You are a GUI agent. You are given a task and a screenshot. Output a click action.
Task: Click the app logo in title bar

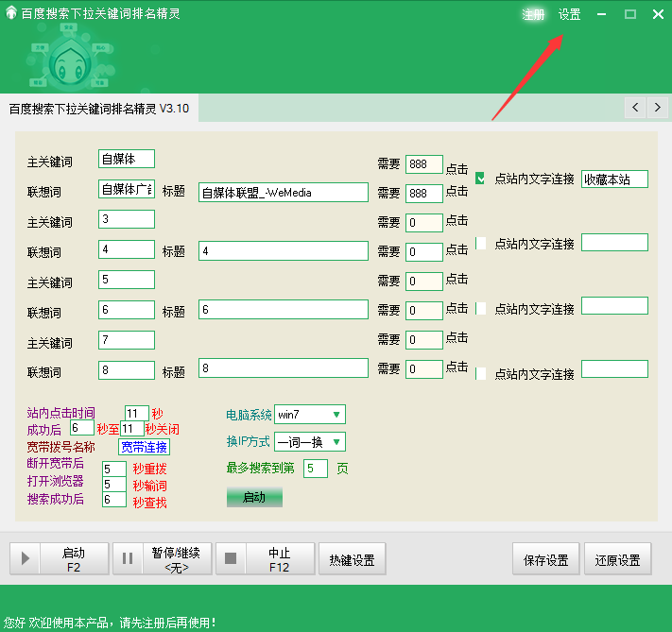[x=11, y=12]
